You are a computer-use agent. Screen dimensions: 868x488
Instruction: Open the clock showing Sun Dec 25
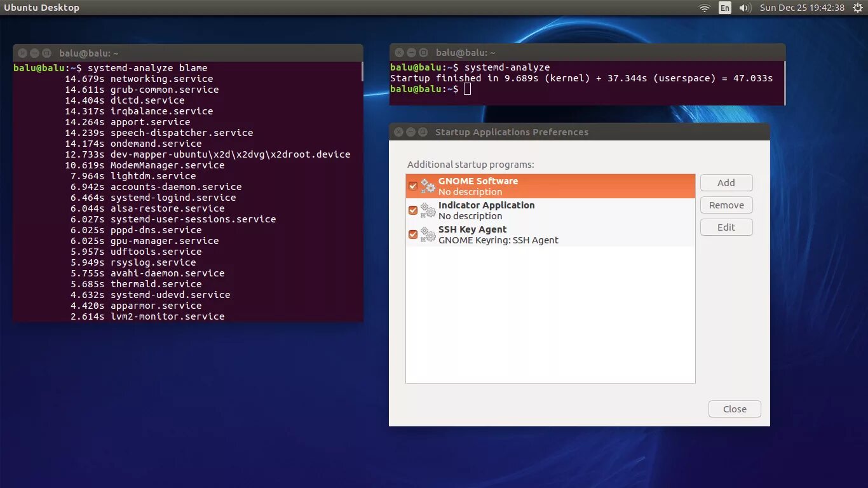tap(802, 8)
